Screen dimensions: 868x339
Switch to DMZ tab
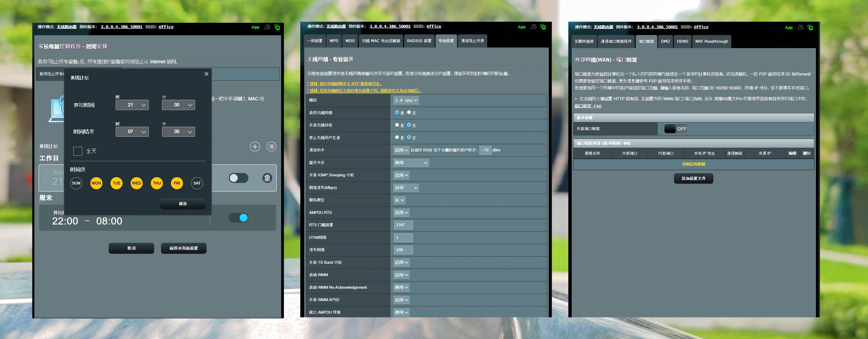[x=666, y=41]
